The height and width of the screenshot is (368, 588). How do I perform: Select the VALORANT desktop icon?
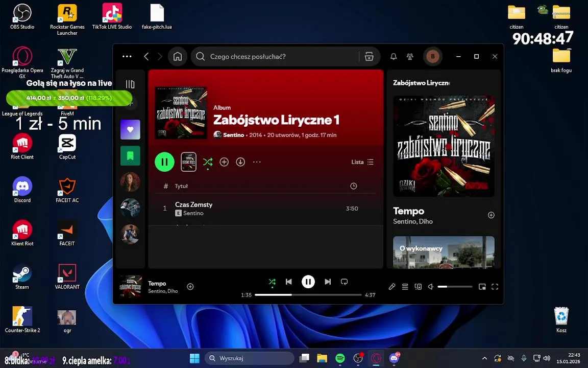coord(67,277)
